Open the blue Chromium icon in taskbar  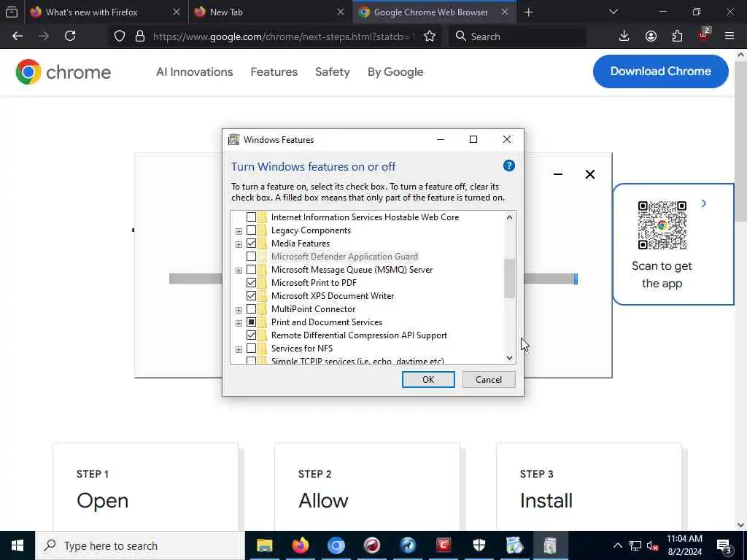point(336,545)
